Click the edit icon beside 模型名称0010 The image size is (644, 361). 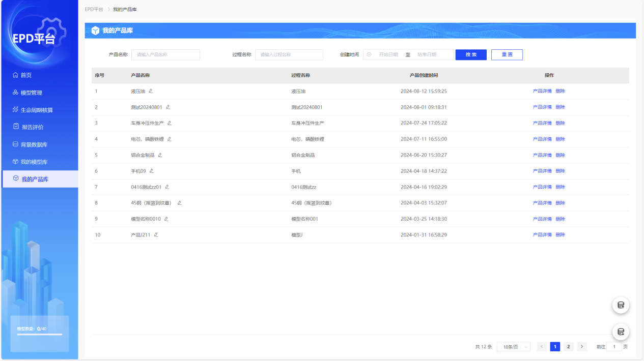coord(166,219)
